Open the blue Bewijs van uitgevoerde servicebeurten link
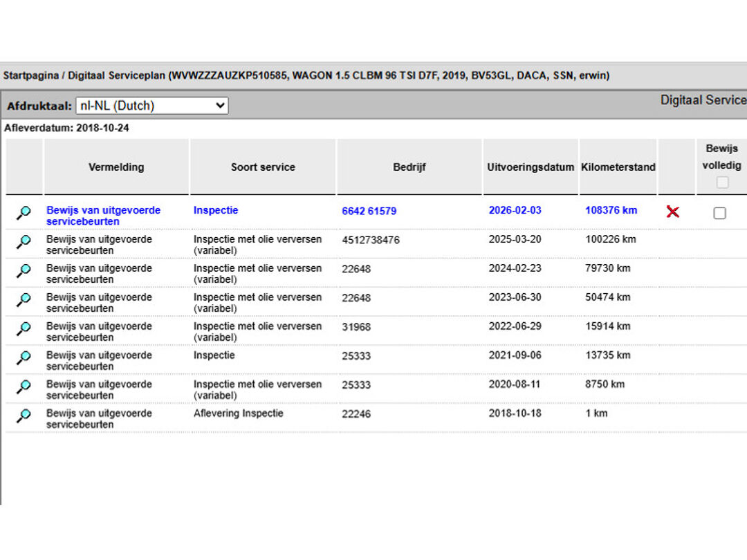 point(103,216)
